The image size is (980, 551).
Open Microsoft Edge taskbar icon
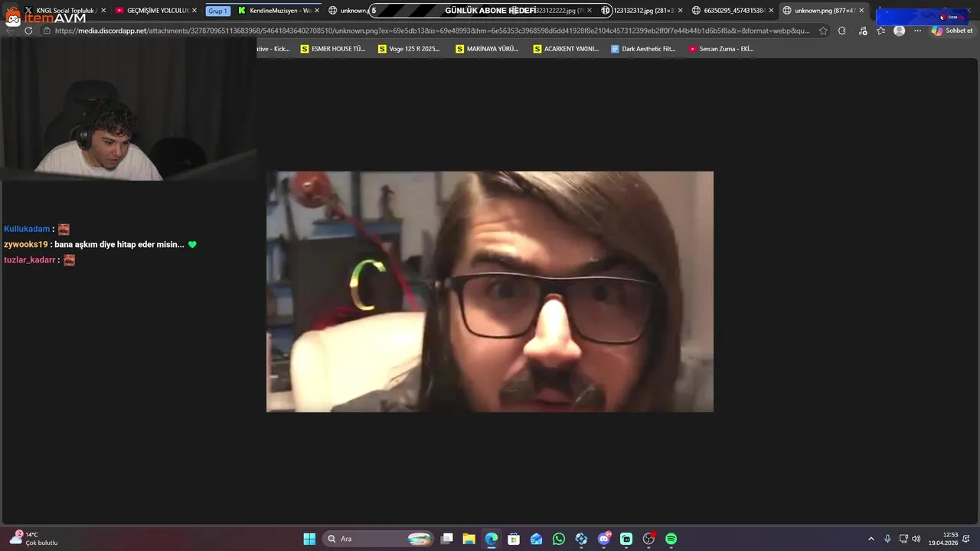click(x=492, y=539)
